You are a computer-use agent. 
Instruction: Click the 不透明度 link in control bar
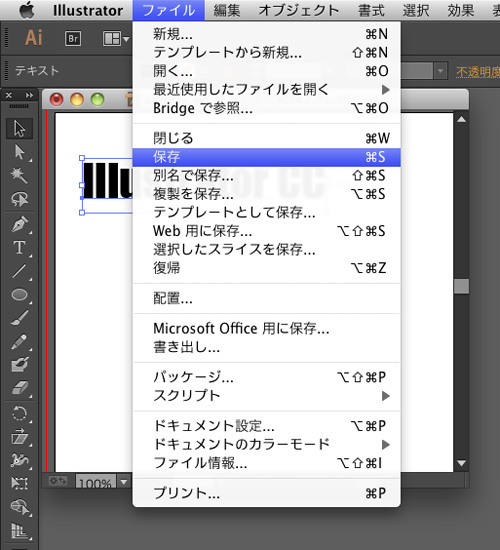pyautogui.click(x=478, y=72)
